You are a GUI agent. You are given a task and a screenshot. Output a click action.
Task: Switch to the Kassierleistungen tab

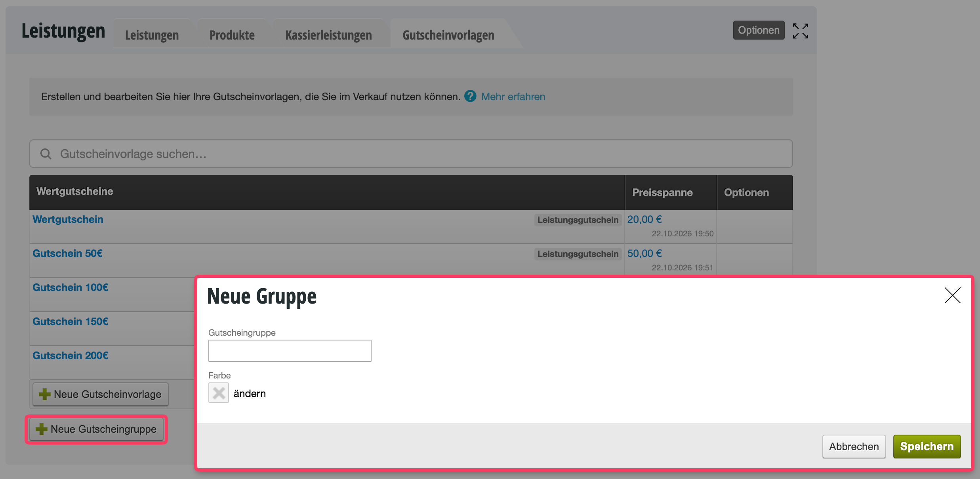click(329, 35)
